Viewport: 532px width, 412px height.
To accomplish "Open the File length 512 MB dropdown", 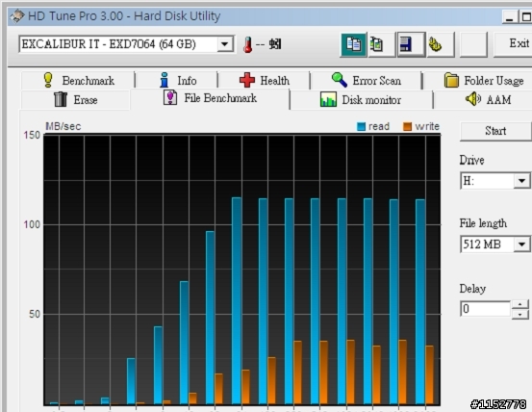I will [521, 245].
